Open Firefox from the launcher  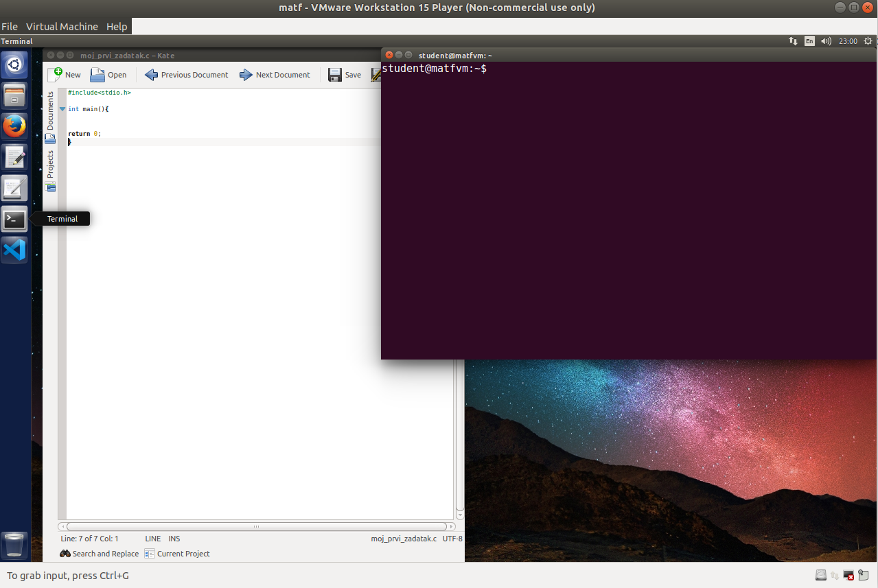tap(14, 126)
